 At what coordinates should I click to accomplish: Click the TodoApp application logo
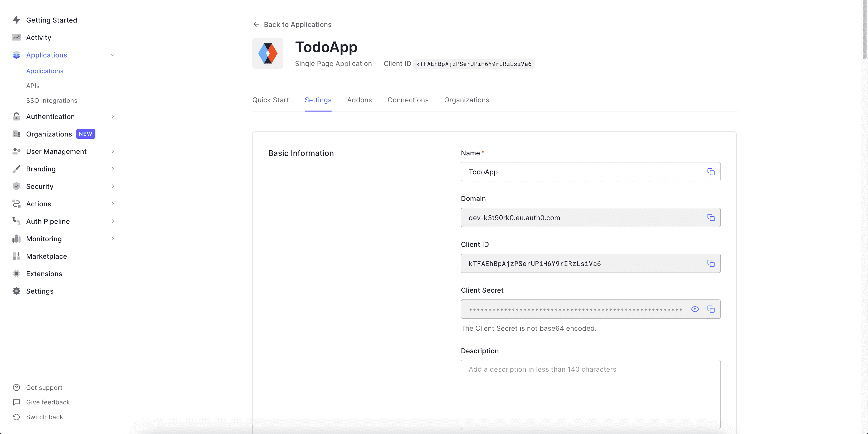[x=268, y=53]
